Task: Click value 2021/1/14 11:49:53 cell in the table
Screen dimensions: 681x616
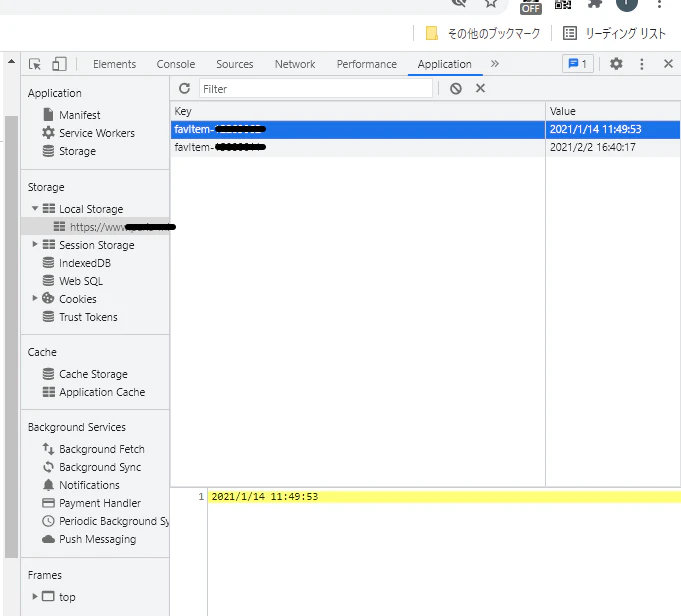Action: point(613,129)
